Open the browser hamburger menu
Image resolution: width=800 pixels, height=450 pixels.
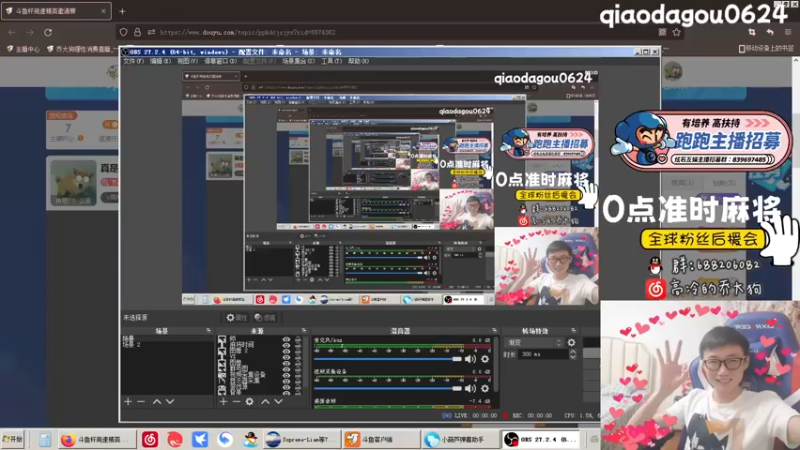(x=788, y=32)
